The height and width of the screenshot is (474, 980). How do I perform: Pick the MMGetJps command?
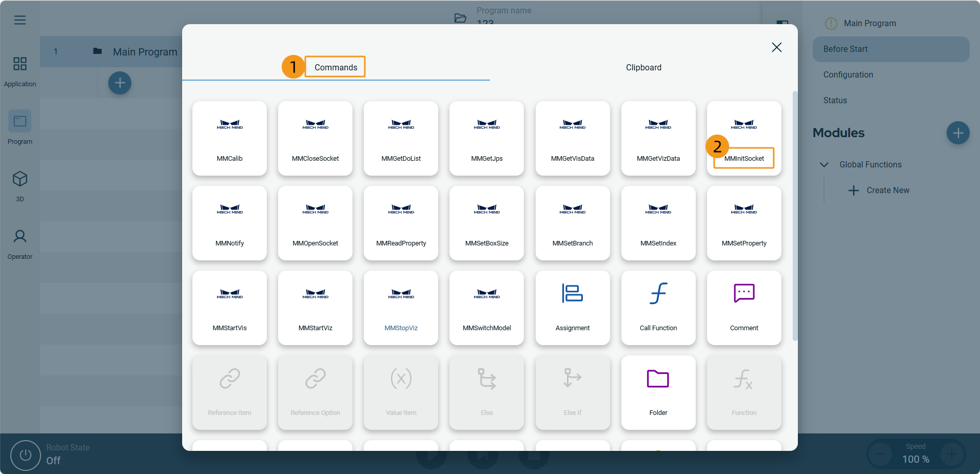[x=486, y=138]
